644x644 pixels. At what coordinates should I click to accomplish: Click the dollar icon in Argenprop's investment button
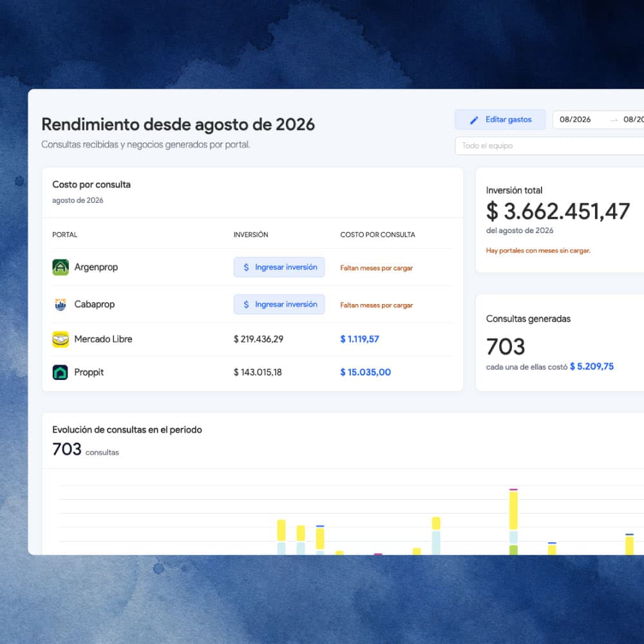pyautogui.click(x=246, y=267)
